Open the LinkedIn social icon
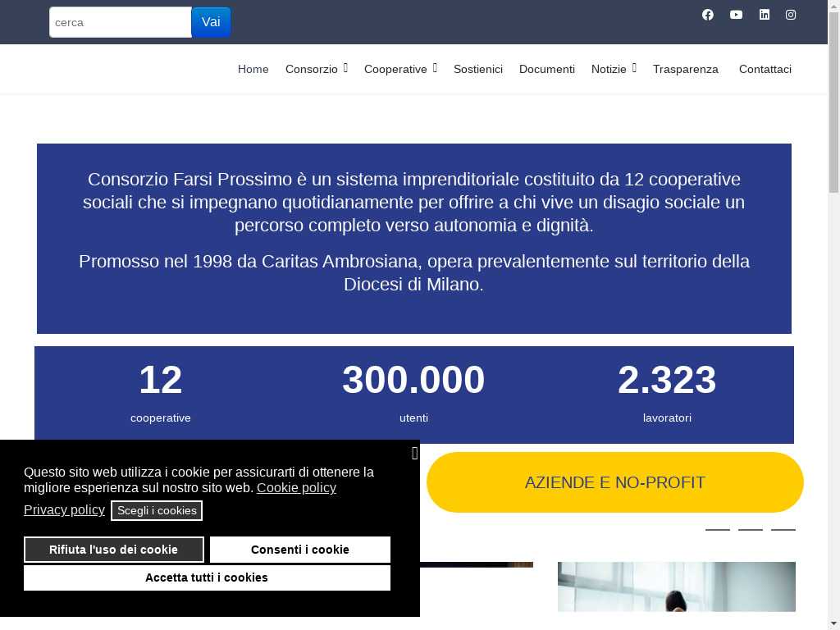 point(764,15)
